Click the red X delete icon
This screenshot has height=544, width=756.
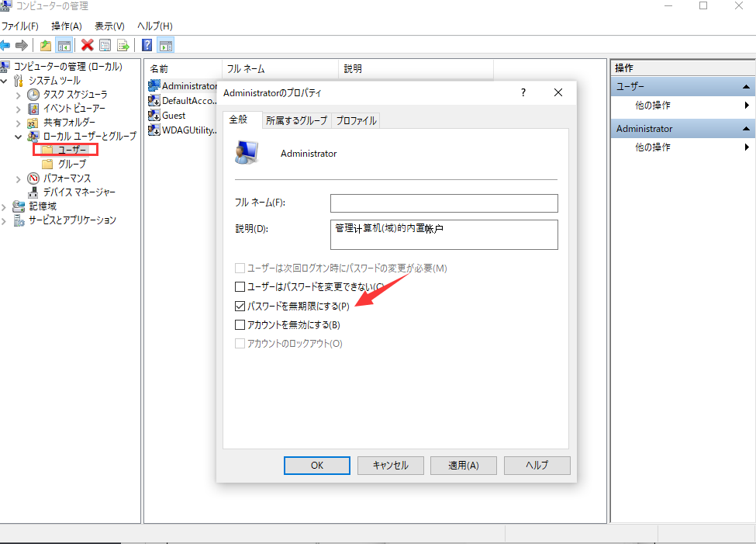tap(88, 45)
